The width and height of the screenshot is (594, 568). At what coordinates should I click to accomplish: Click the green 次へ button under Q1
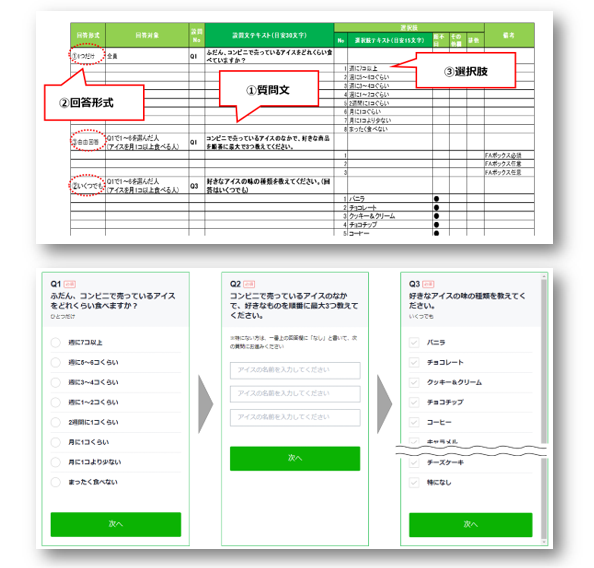[x=116, y=524]
